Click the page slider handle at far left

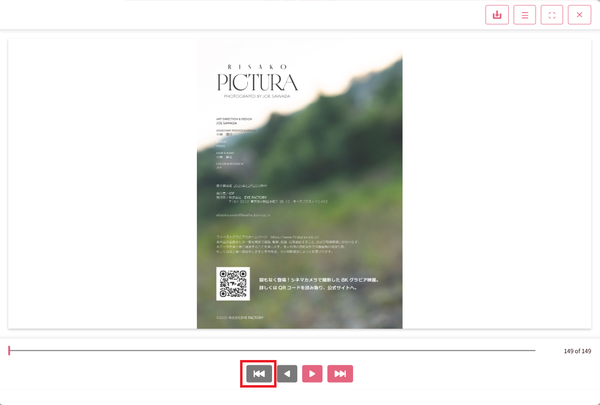pos(9,350)
